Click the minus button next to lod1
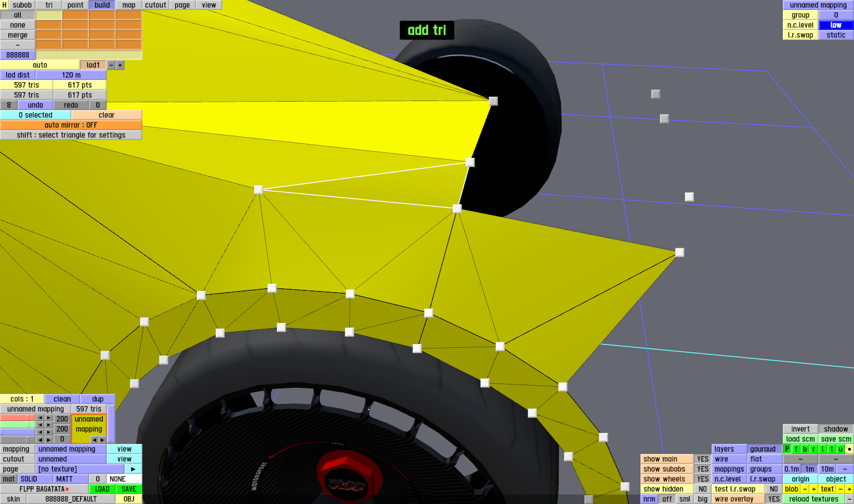The image size is (854, 504). tap(111, 65)
